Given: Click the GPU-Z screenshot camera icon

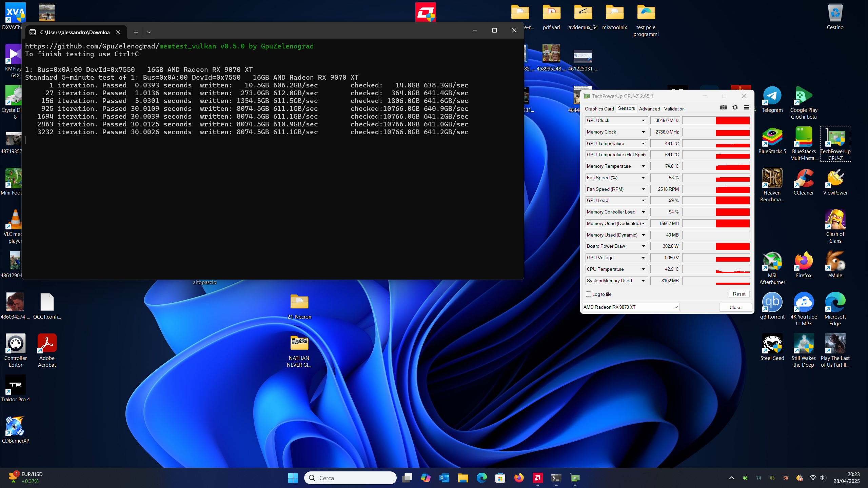Looking at the screenshot, I should point(723,107).
